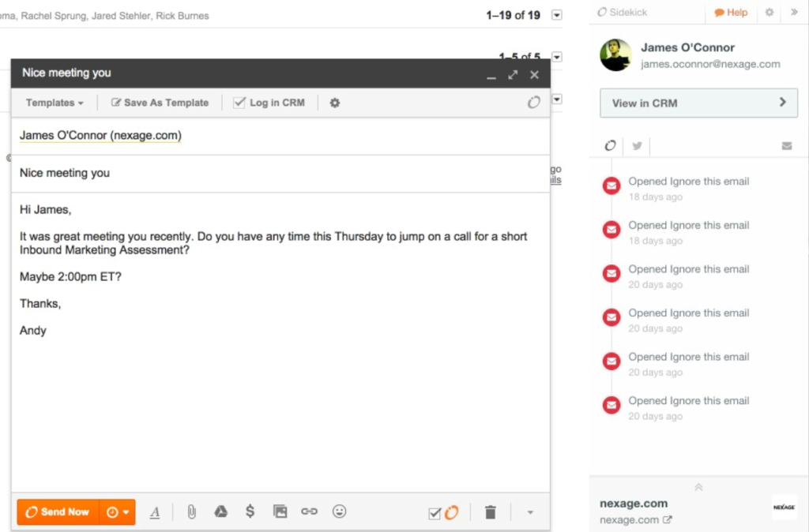Switch to the Twitter tab in Sidekick
The width and height of the screenshot is (809, 532).
(x=637, y=146)
